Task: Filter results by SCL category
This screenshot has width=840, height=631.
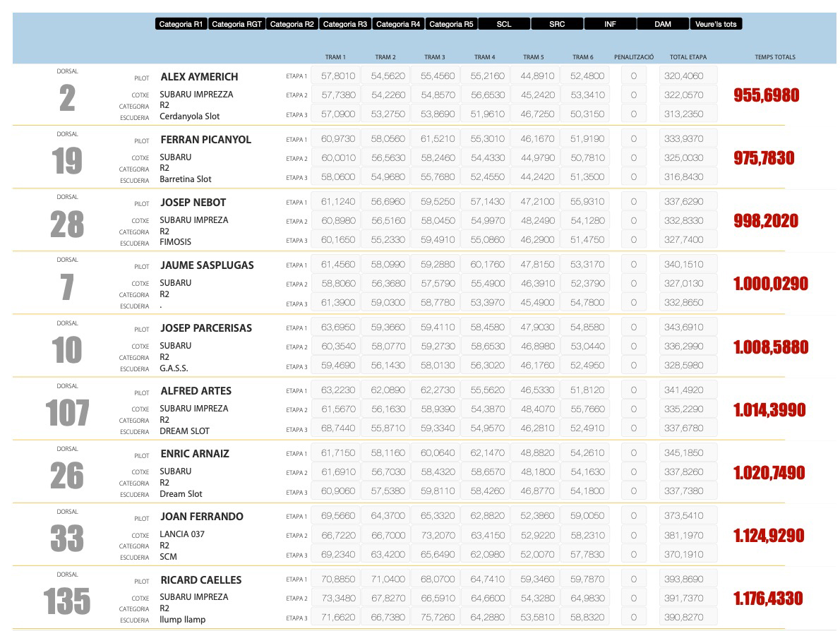Action: [504, 24]
